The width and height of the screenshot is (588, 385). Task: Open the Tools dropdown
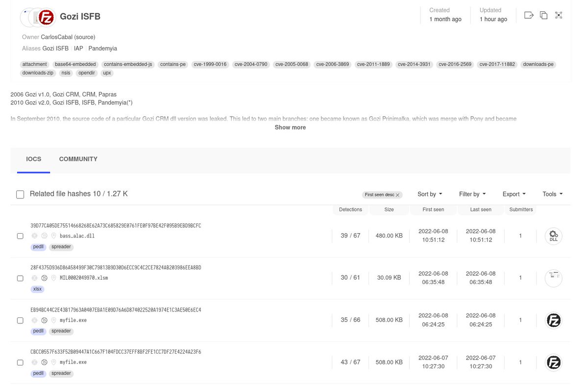[553, 194]
